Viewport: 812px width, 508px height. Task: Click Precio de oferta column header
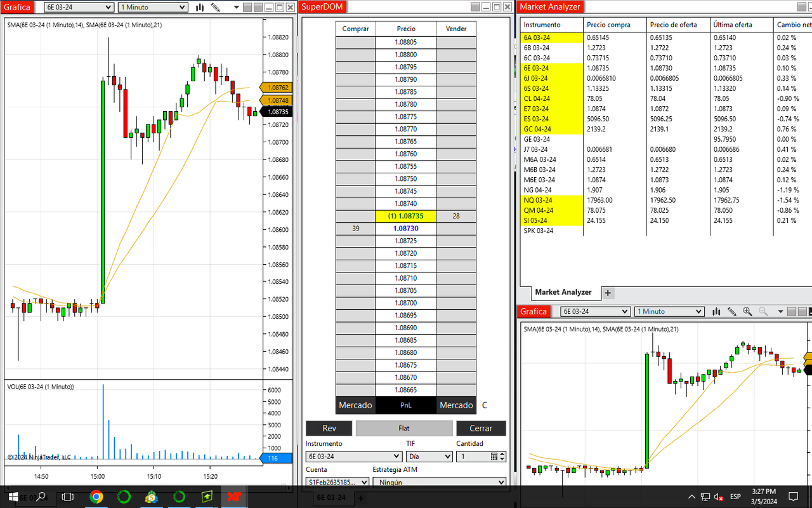pos(678,25)
